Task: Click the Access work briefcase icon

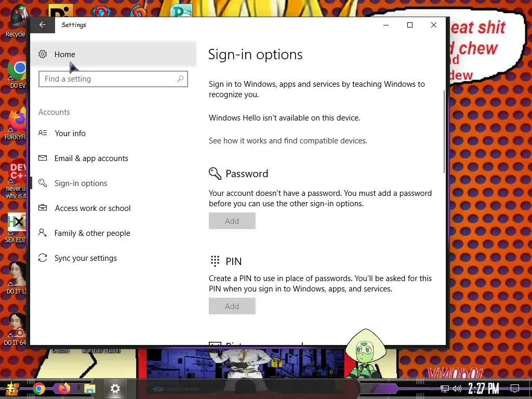Action: [43, 207]
